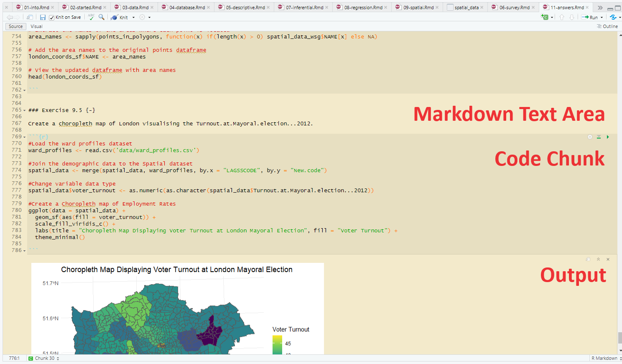
Task: Jump to next chunk with the down arrow
Action: (572, 17)
